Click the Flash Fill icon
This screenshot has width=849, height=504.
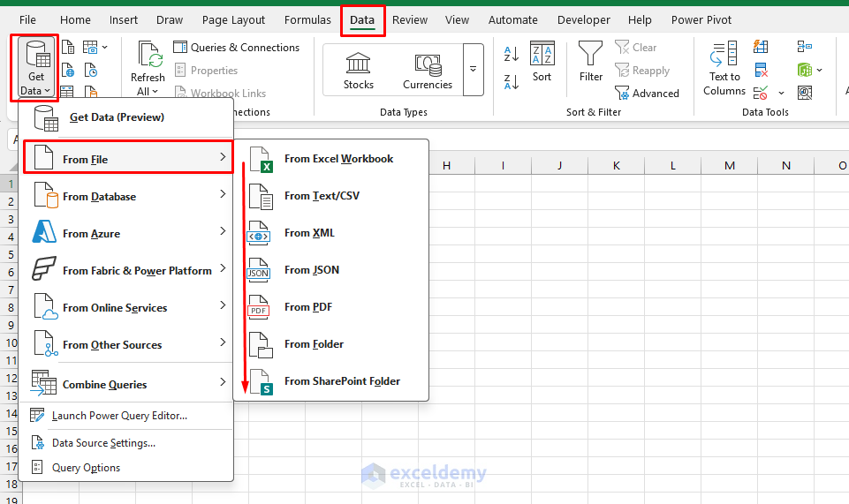pyautogui.click(x=761, y=47)
